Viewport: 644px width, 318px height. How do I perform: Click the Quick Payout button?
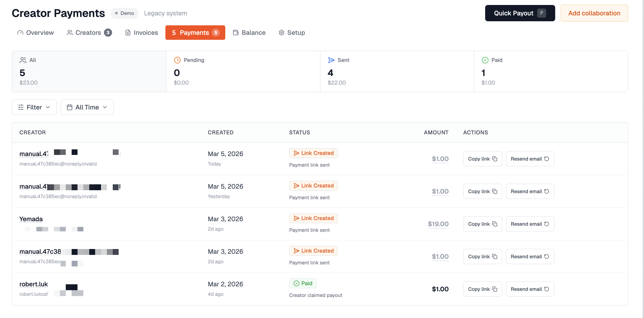click(x=520, y=13)
